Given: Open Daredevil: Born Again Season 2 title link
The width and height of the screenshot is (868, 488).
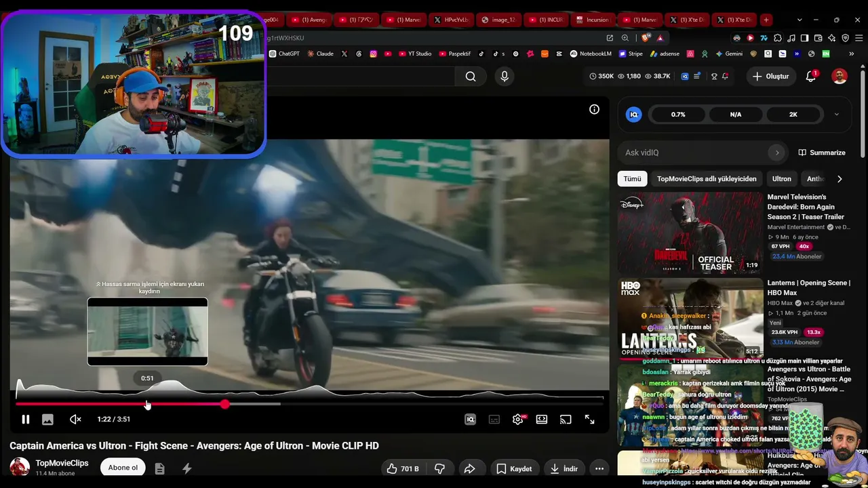Looking at the screenshot, I should [x=806, y=207].
